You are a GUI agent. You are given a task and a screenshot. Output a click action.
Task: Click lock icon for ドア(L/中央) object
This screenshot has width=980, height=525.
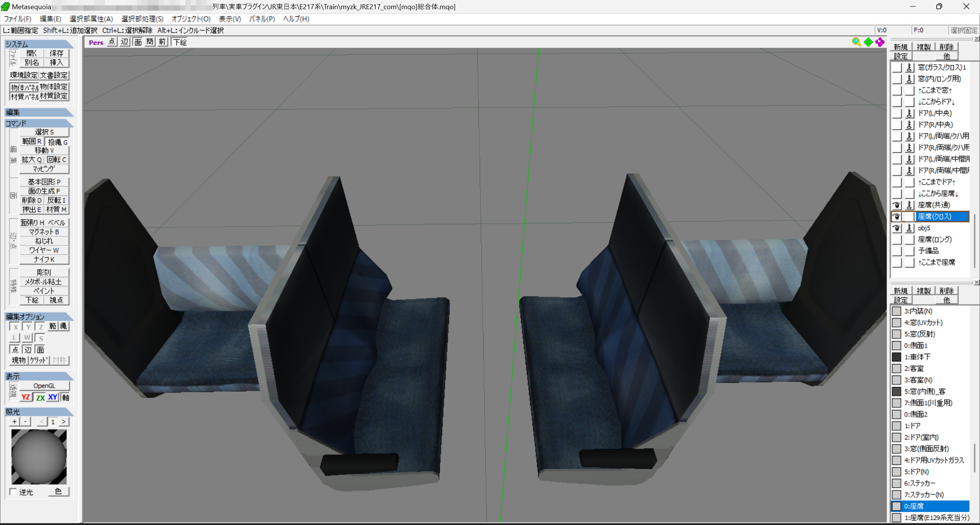click(910, 113)
